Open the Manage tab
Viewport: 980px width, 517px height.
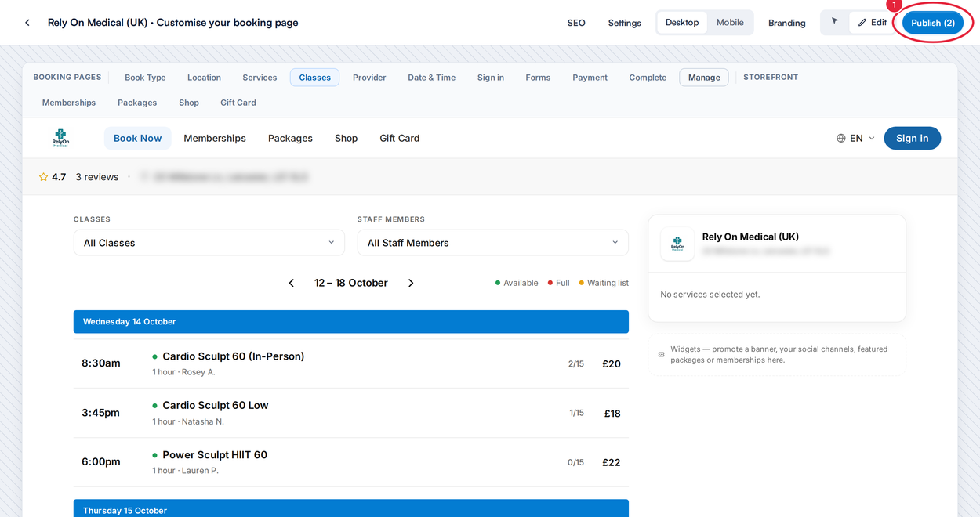coord(704,78)
